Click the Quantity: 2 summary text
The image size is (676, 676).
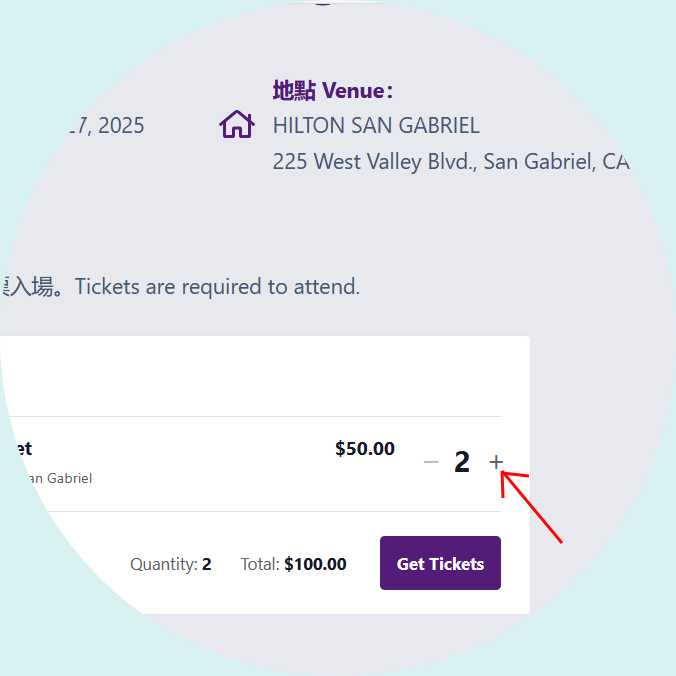[171, 564]
